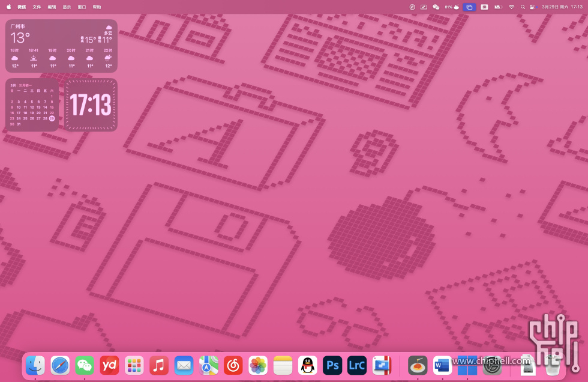Click the document stack in the Dock
The width and height of the screenshot is (588, 382).
(x=527, y=365)
